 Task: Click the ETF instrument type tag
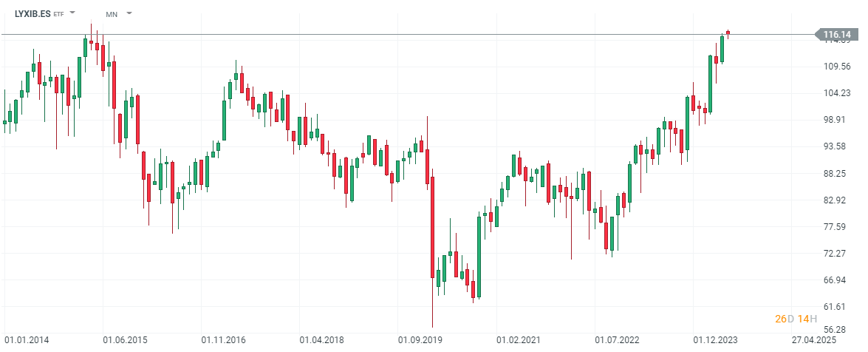[59, 14]
